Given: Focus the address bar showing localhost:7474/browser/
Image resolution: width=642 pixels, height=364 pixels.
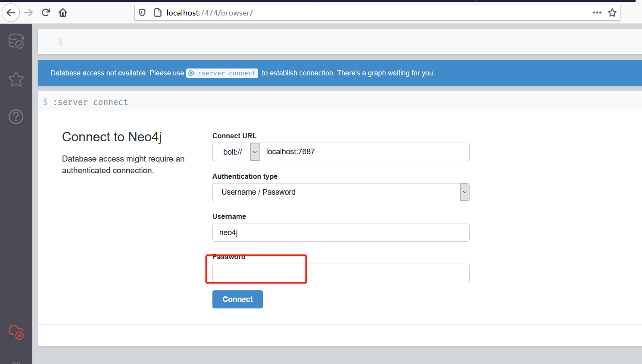Looking at the screenshot, I should pyautogui.click(x=377, y=13).
